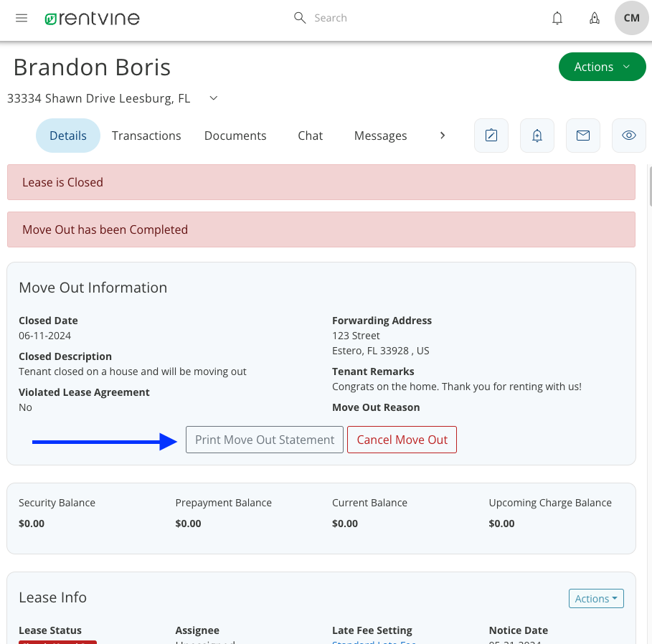Open the Documents tab

235,136
